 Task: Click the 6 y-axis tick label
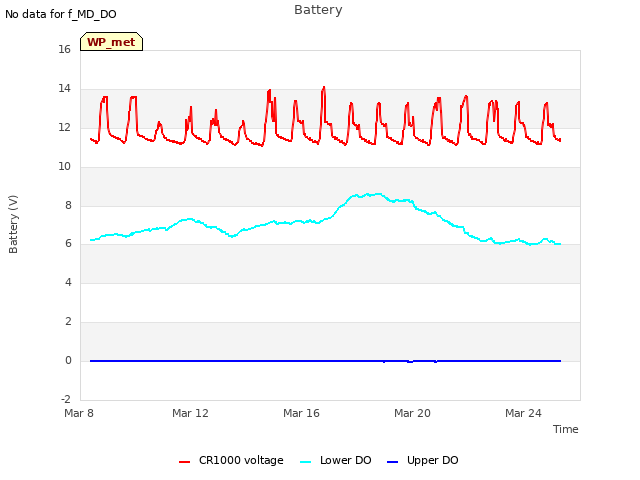coord(68,244)
